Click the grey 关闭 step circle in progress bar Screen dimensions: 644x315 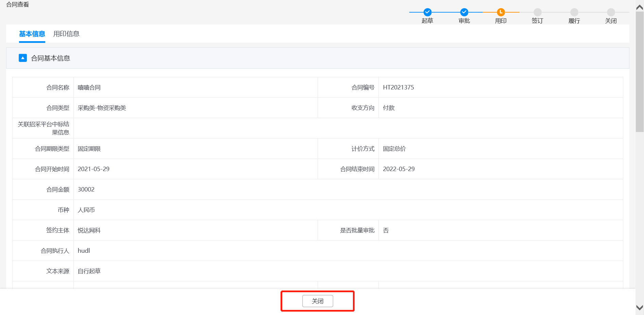coord(611,12)
